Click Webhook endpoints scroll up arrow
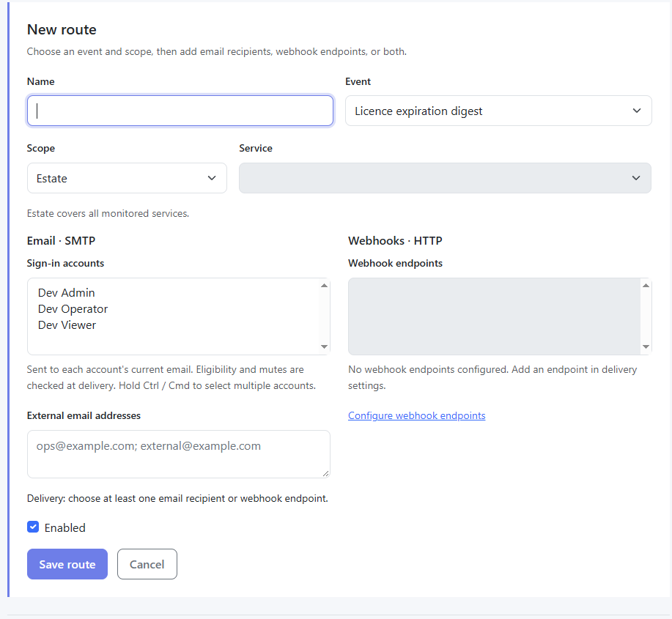Image resolution: width=672 pixels, height=619 pixels. click(x=646, y=285)
